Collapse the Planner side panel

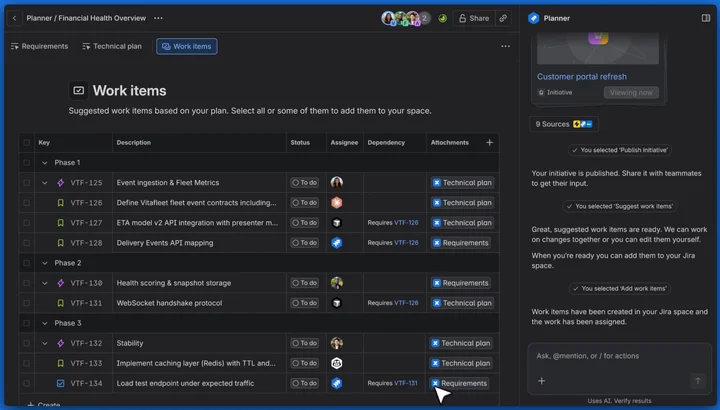[x=706, y=18]
